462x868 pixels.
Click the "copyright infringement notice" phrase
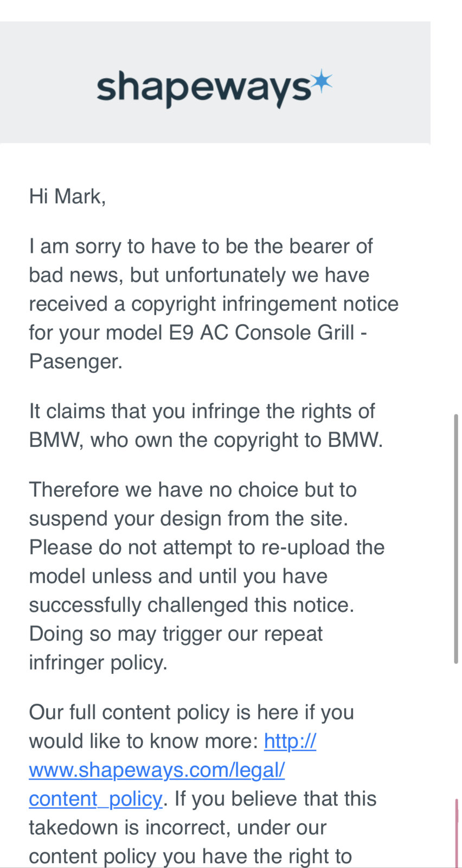click(x=265, y=304)
